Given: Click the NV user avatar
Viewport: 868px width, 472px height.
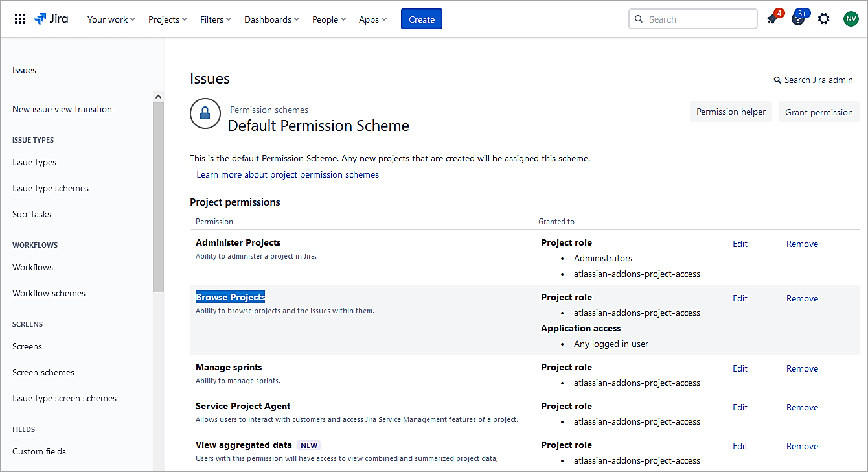Looking at the screenshot, I should (x=851, y=19).
